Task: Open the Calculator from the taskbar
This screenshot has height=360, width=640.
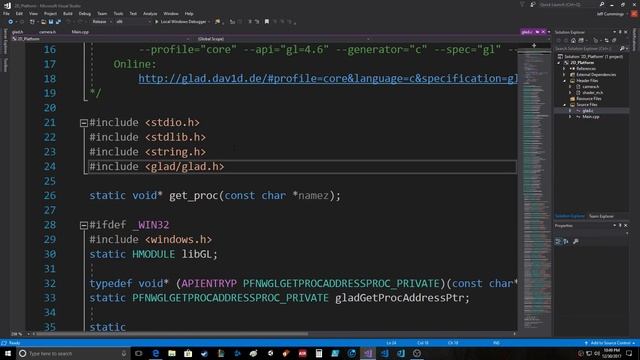Action: pyautogui.click(x=319, y=353)
